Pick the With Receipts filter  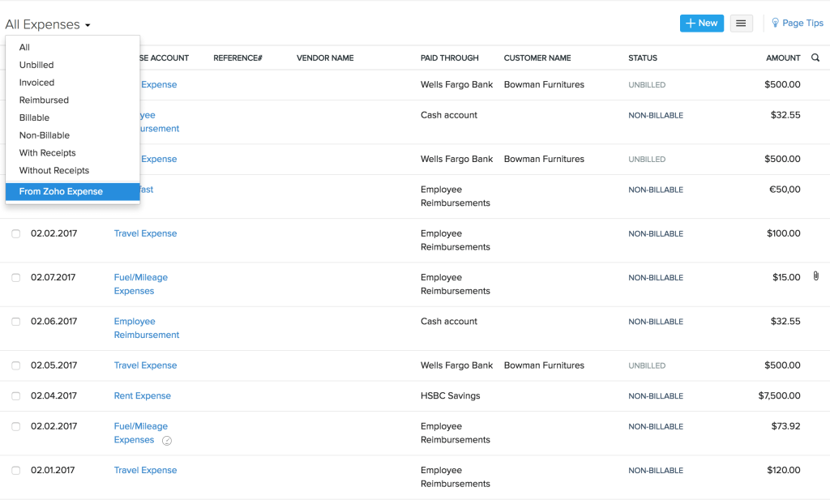(47, 153)
